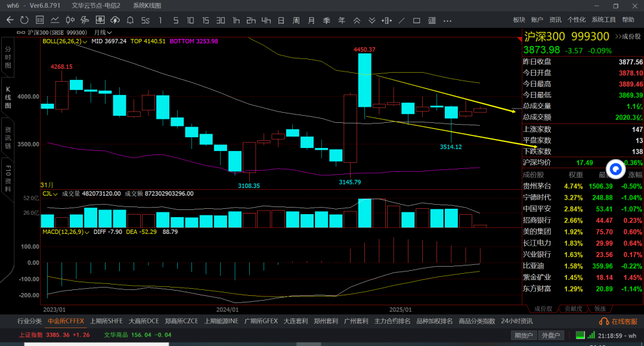644x346 pixels.
Task: Select 贵州茅台 in constituent stock list
Action: point(537,186)
